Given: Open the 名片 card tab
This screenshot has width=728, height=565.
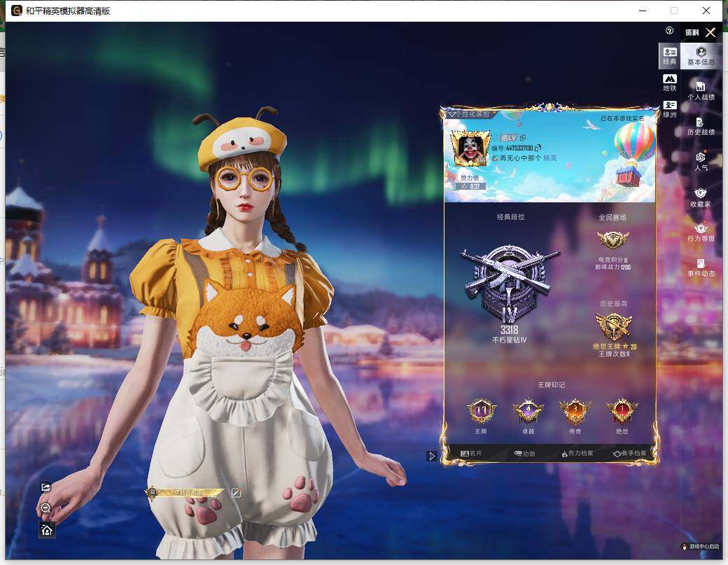Looking at the screenshot, I should point(471,453).
